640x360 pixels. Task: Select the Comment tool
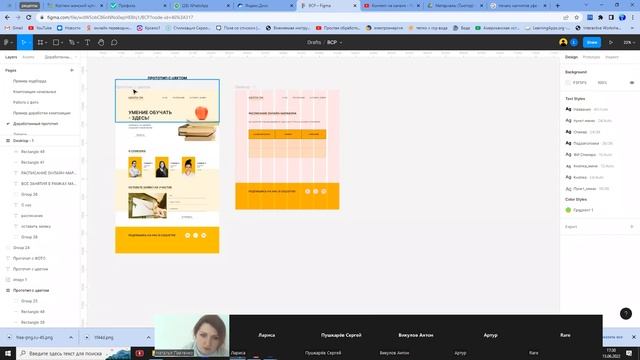tap(114, 42)
